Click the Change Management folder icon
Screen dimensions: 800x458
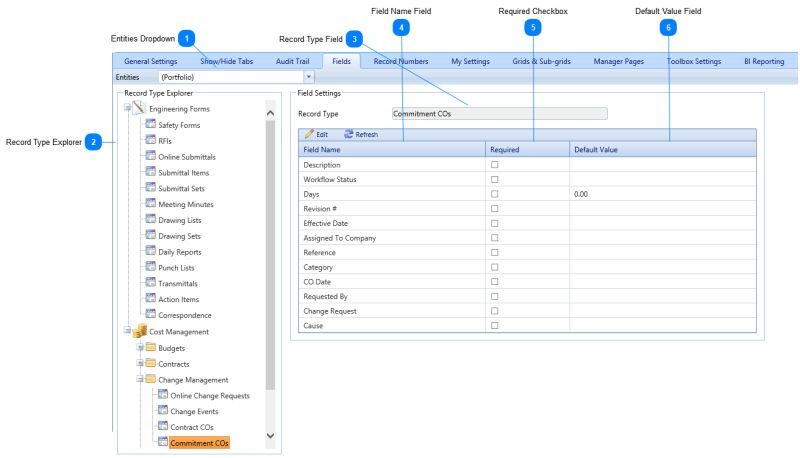click(151, 379)
